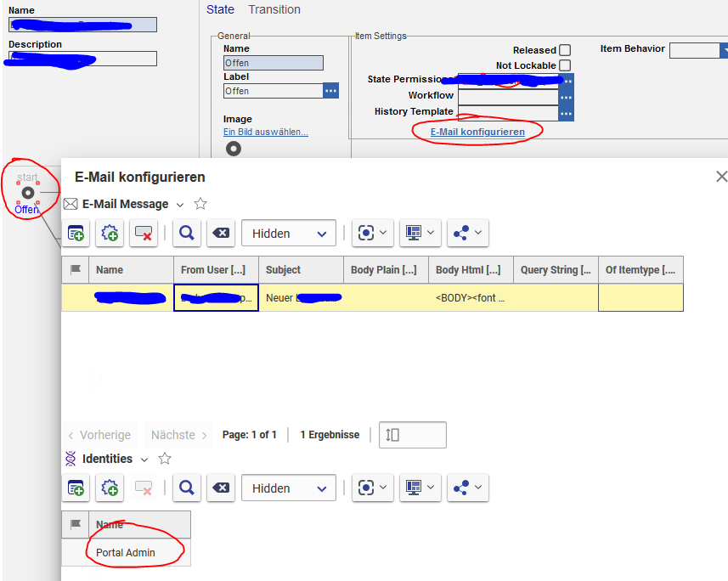Image resolution: width=728 pixels, height=581 pixels.
Task: Click the search icon in E-Mail Message toolbar
Action: click(x=186, y=233)
